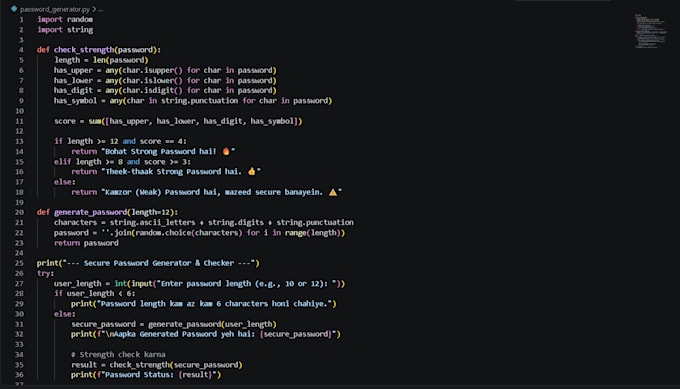Click the fire emoji on line 14
This screenshot has height=389, width=680.
226,151
